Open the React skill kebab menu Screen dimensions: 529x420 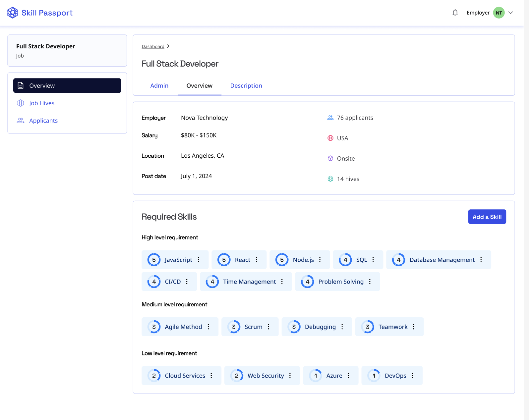pyautogui.click(x=257, y=260)
